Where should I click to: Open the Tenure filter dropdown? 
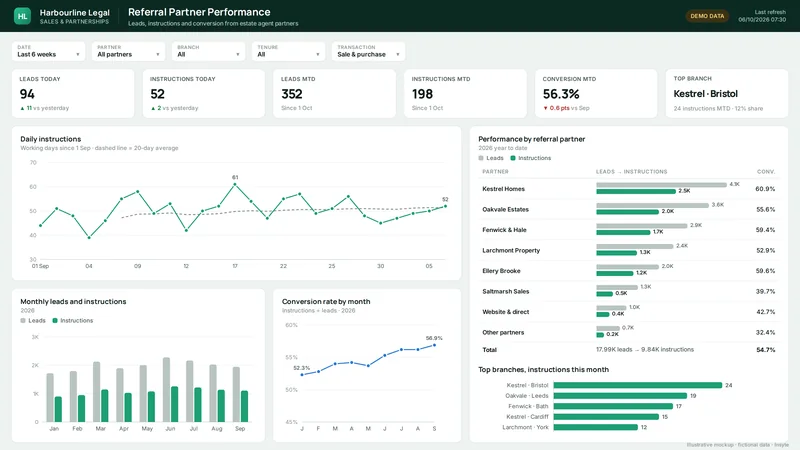tap(288, 51)
